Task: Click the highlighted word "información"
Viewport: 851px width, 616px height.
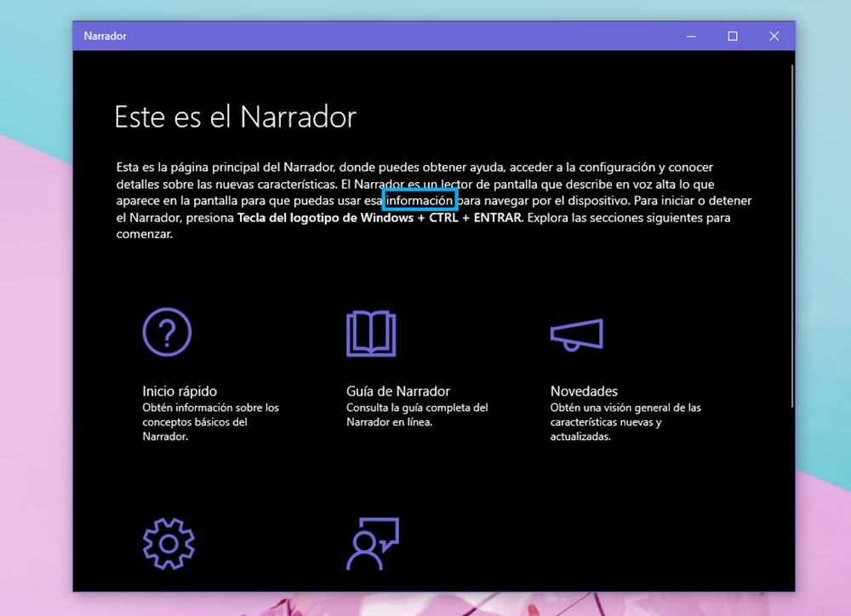Action: click(420, 201)
